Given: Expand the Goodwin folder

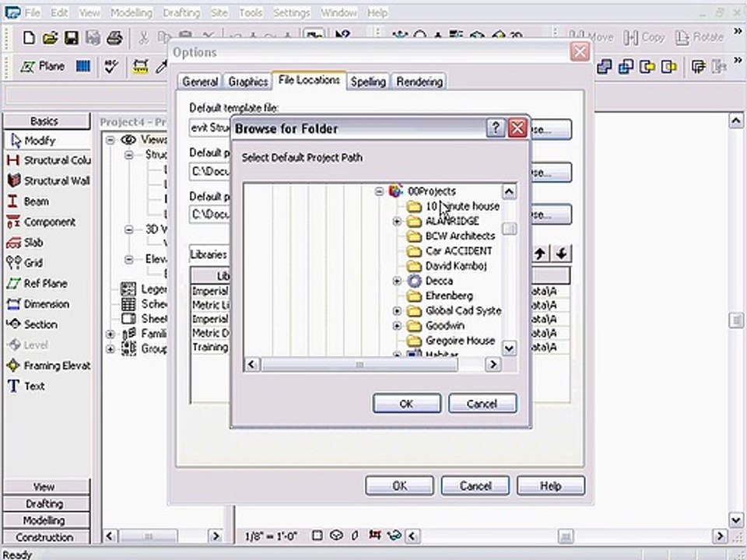Looking at the screenshot, I should click(397, 326).
